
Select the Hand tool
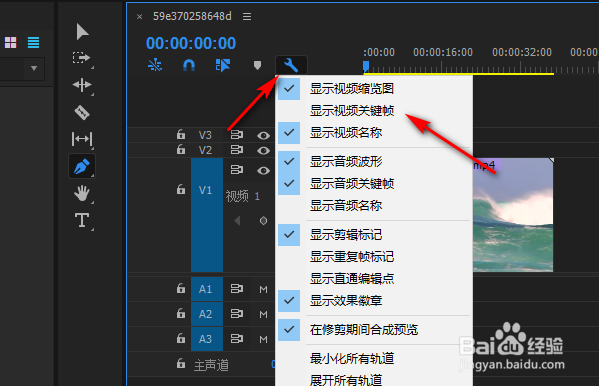(x=82, y=193)
